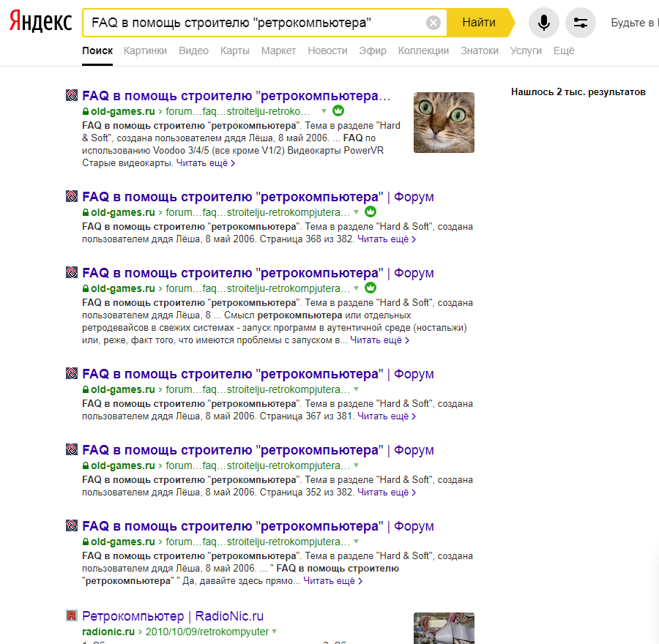
Task: Open the Коллекции tab
Action: 423,50
